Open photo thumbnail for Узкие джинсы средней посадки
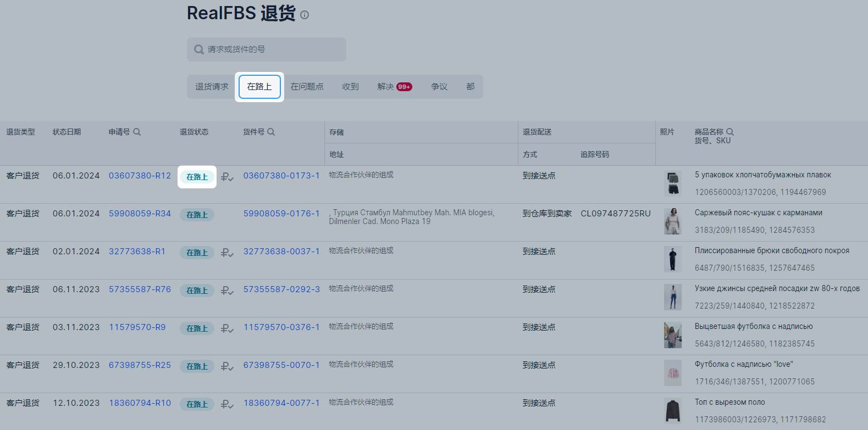This screenshot has height=430, width=868. click(x=673, y=297)
